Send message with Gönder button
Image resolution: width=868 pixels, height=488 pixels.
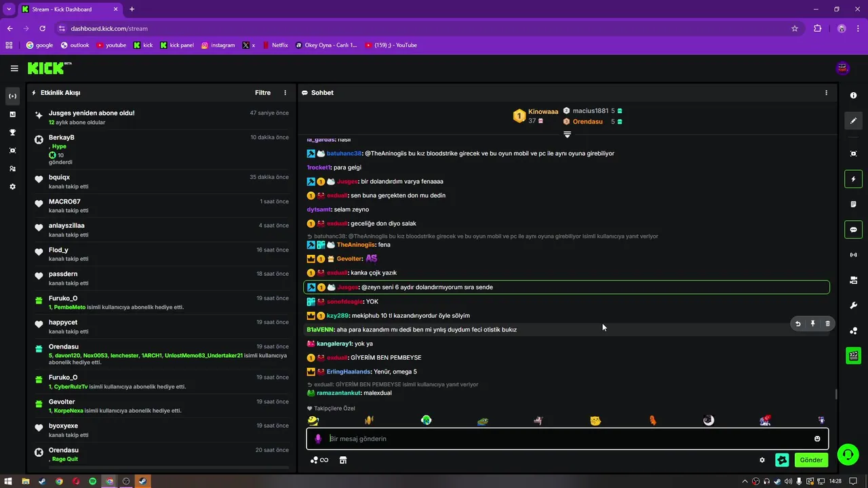pos(811,460)
